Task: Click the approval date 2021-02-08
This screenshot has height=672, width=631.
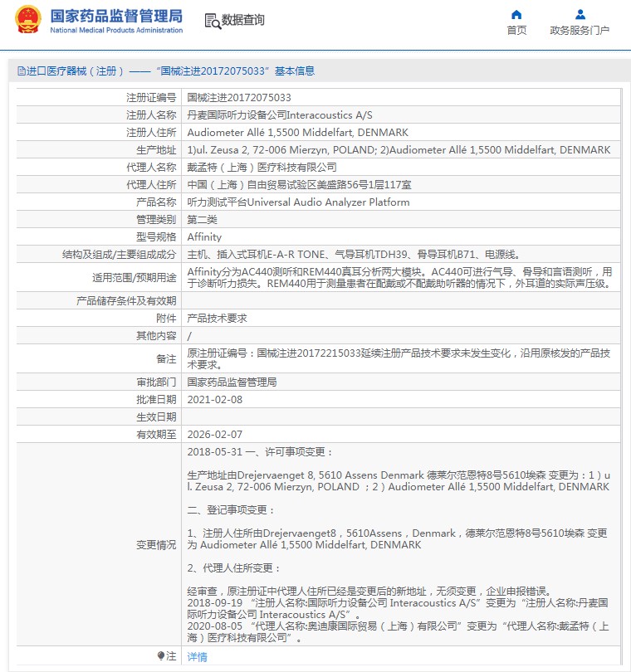Action: coord(214,399)
